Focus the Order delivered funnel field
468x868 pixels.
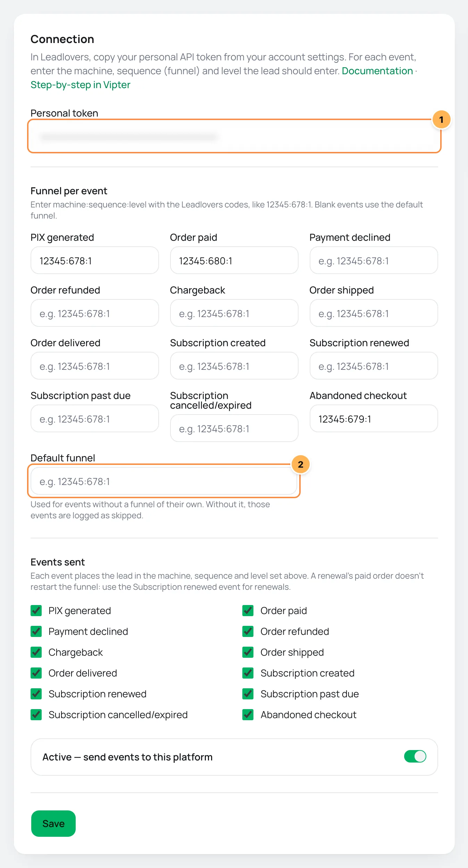pos(95,366)
